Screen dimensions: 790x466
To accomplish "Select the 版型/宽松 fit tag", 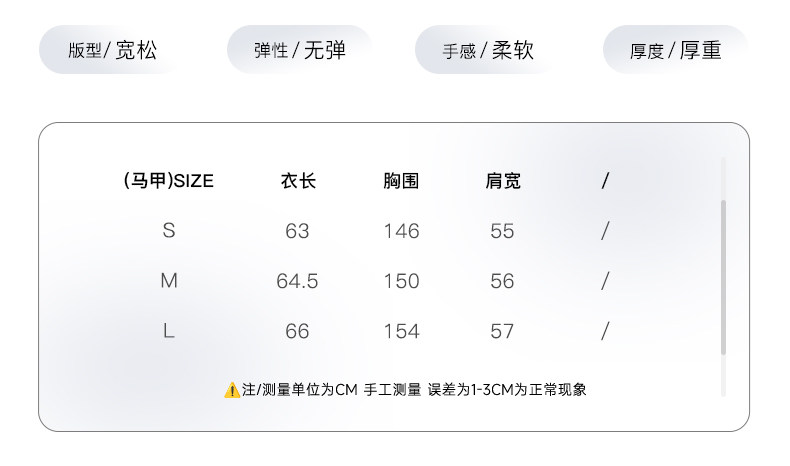I will tap(112, 50).
